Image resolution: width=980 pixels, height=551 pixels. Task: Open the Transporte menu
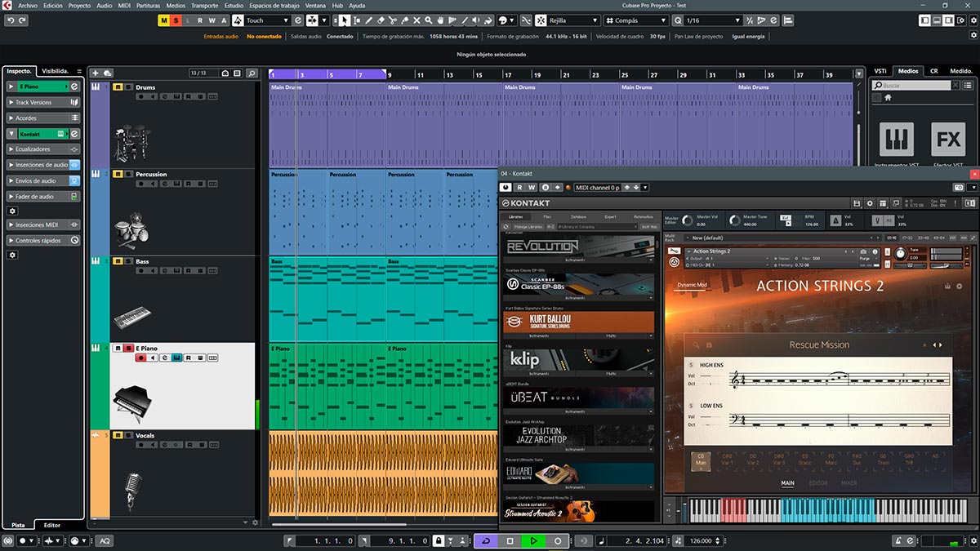coord(204,5)
